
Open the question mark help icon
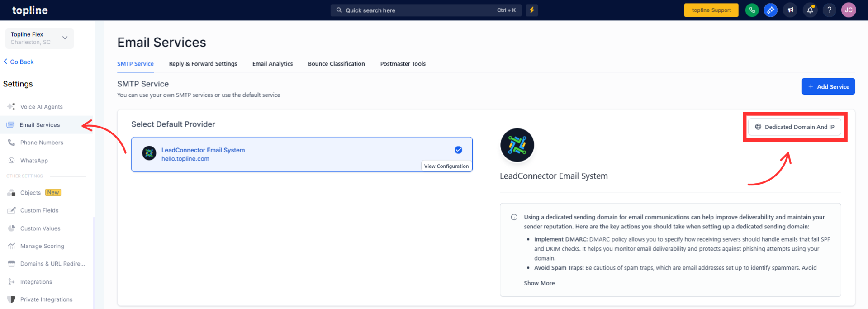point(829,10)
